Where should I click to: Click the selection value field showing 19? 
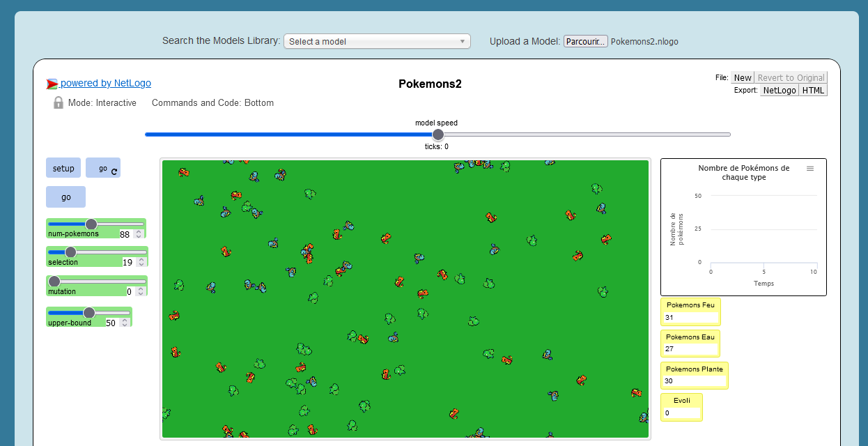point(127,263)
